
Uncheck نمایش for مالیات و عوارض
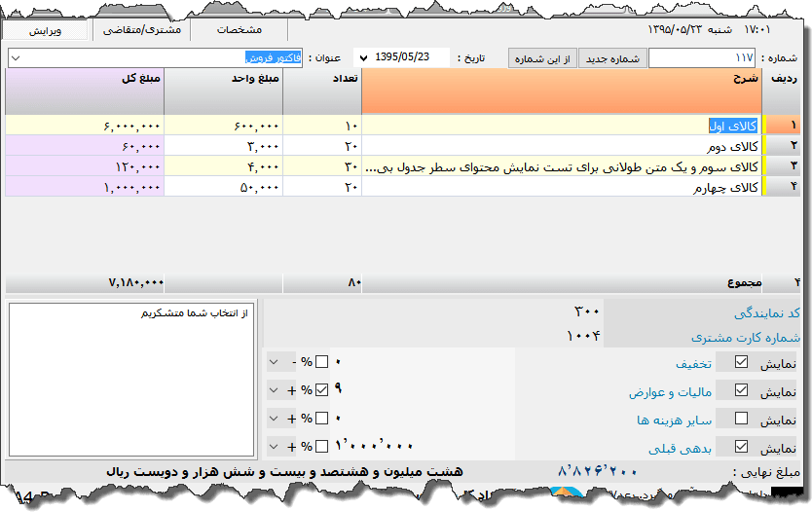pos(742,391)
